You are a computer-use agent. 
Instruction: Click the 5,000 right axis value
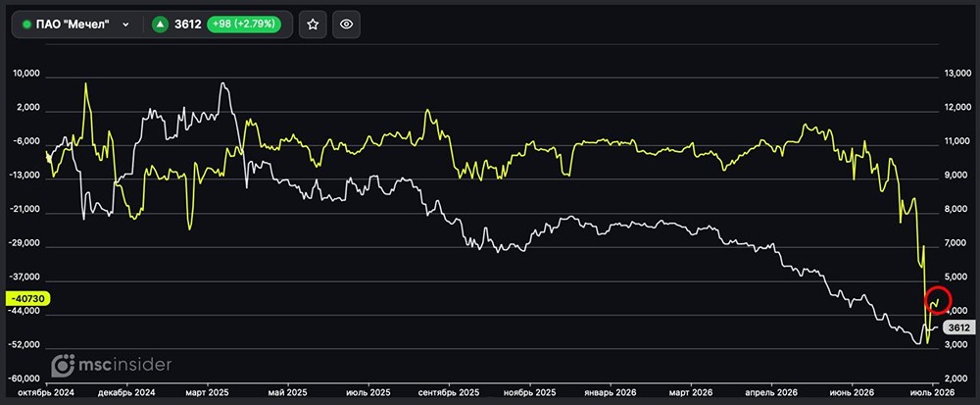pos(955,278)
